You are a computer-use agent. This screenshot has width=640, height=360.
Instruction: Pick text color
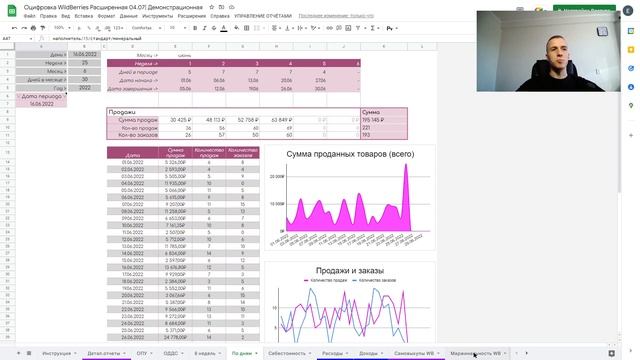pyautogui.click(x=224, y=28)
